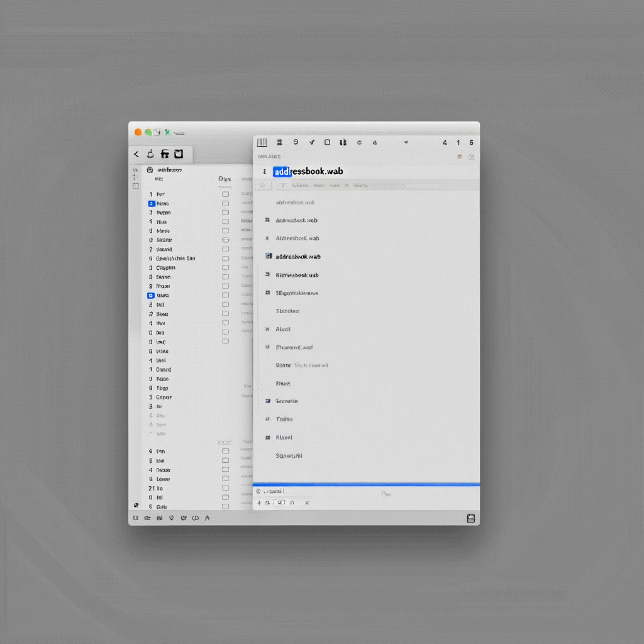This screenshot has width=644, height=644.
Task: Click the stacked-lines list icon in panel toolbar
Action: pyautogui.click(x=279, y=143)
